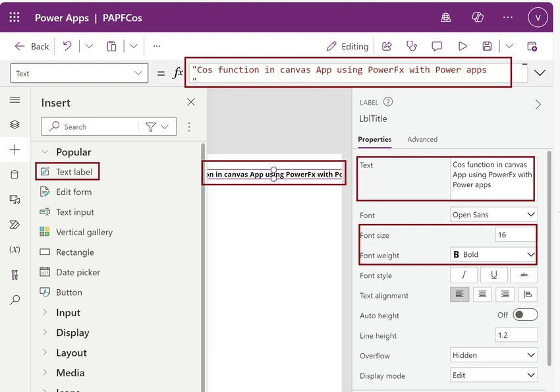560x392 pixels.
Task: Expand the paste options dropdown
Action: pos(134,46)
